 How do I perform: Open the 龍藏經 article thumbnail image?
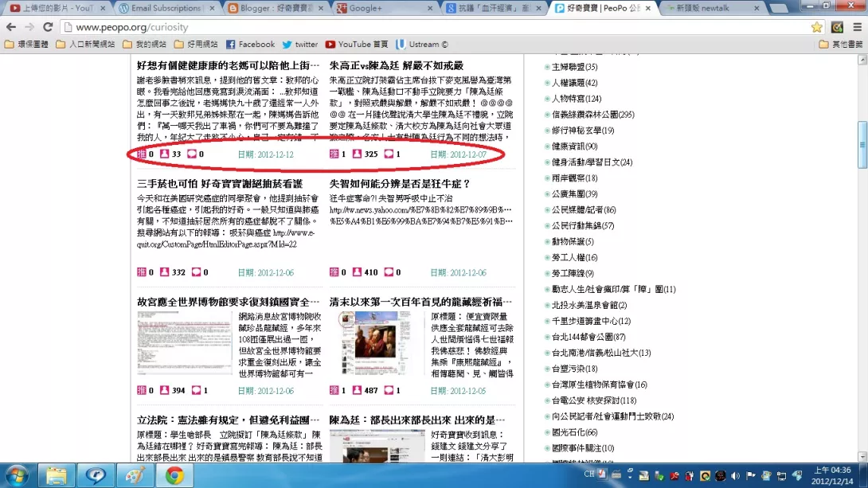[377, 342]
